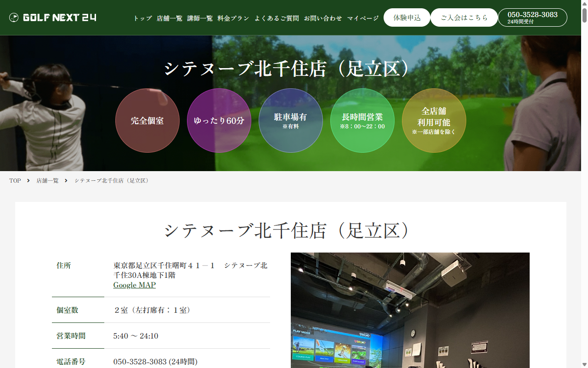
Task: Open よくあるご質問 page
Action: pyautogui.click(x=277, y=18)
